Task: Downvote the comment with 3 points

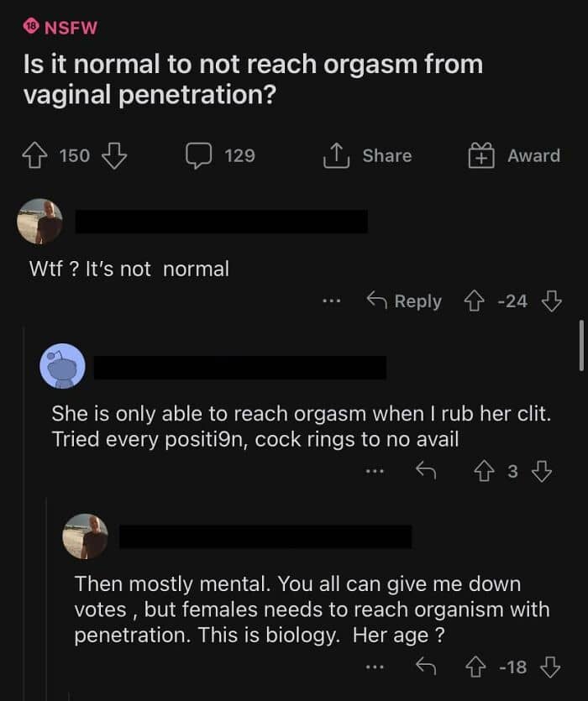Action: click(542, 472)
